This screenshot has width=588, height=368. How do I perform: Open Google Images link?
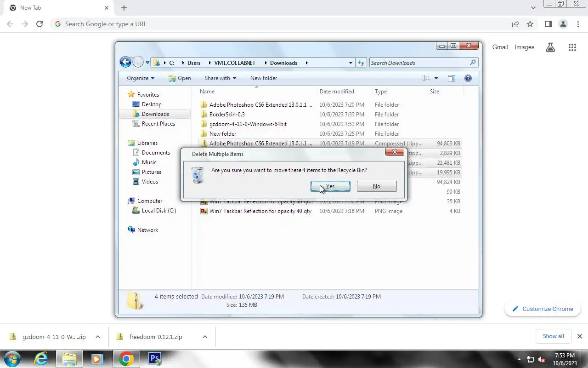point(525,47)
